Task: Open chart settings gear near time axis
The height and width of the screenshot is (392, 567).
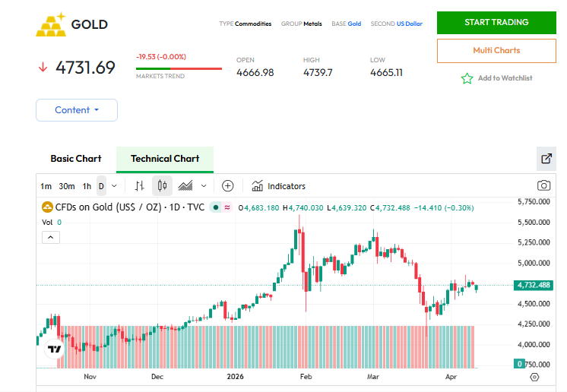Action: tap(534, 377)
